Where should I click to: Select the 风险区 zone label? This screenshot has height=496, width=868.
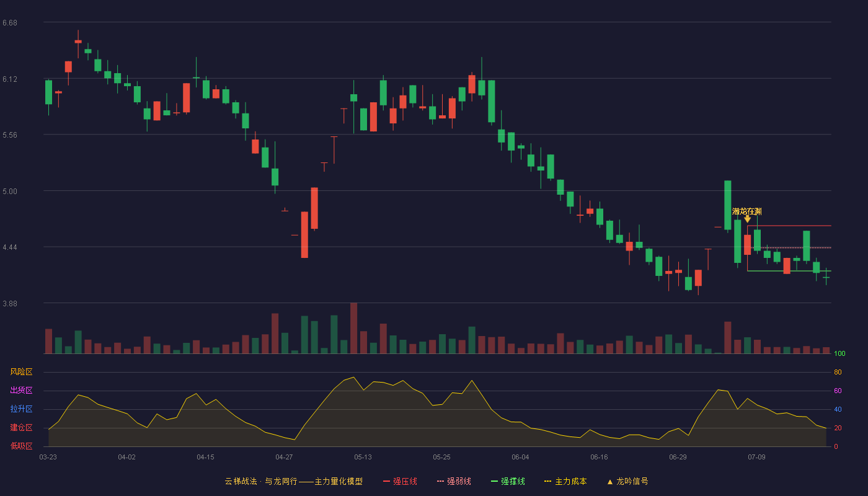click(x=21, y=372)
